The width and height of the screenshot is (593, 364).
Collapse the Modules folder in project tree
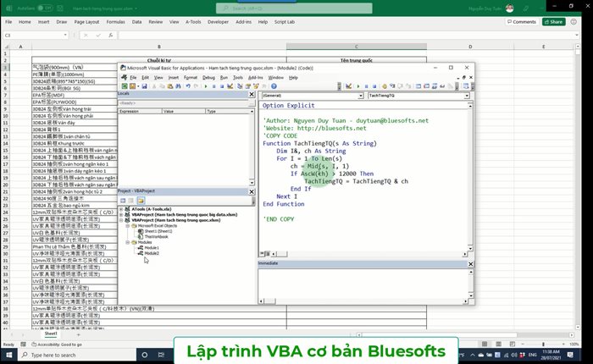tap(127, 242)
